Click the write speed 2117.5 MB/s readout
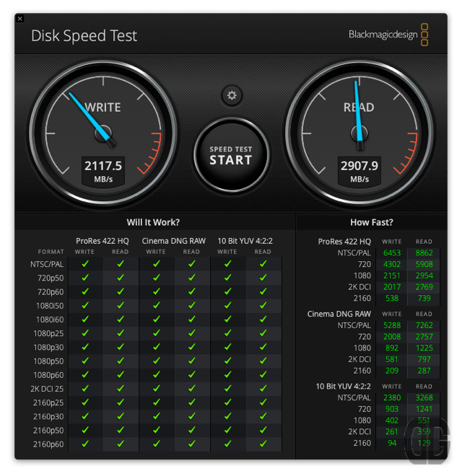Viewport: 462px width, 476px height. point(103,171)
